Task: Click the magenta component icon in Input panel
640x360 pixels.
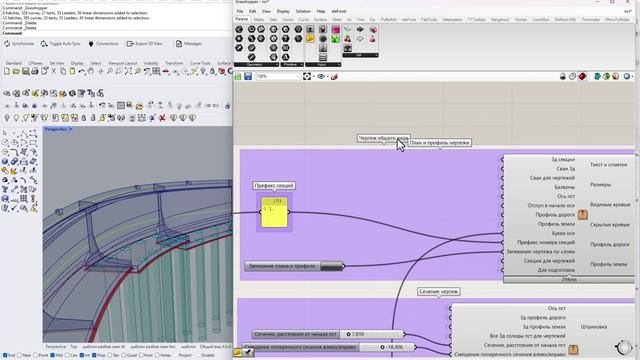Action: [x=336, y=30]
